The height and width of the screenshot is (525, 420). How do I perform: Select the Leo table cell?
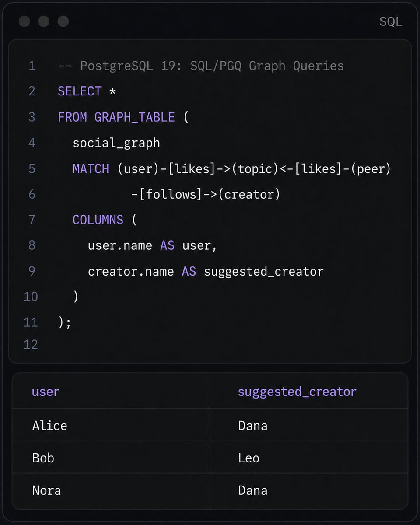pyautogui.click(x=309, y=458)
